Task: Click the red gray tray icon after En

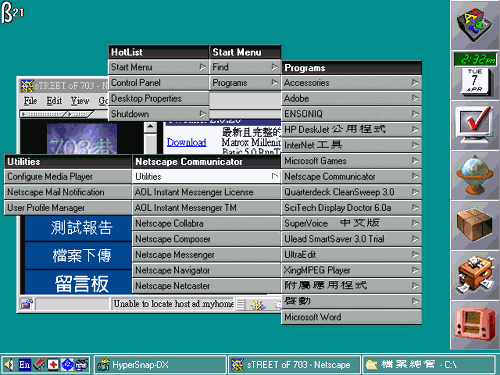Action: tap(39, 365)
